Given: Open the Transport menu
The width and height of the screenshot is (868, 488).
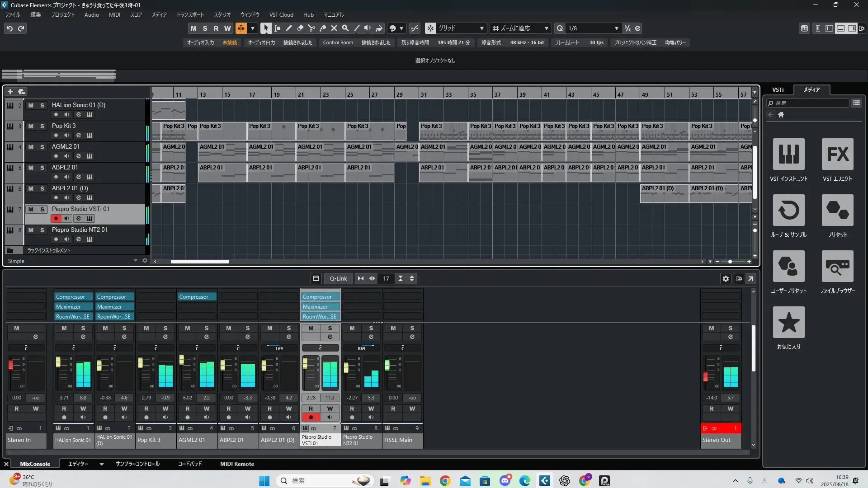Looking at the screenshot, I should (190, 15).
